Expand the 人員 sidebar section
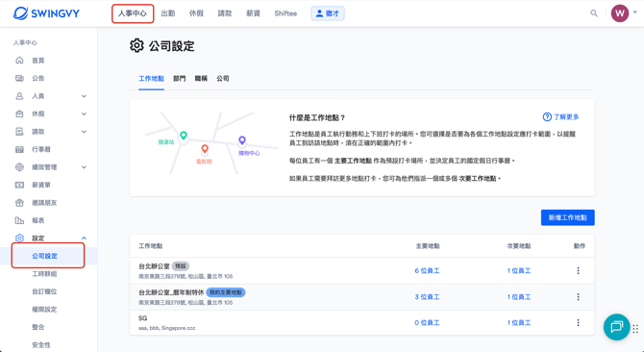Screen dimensions: 644x352 click(x=84, y=96)
